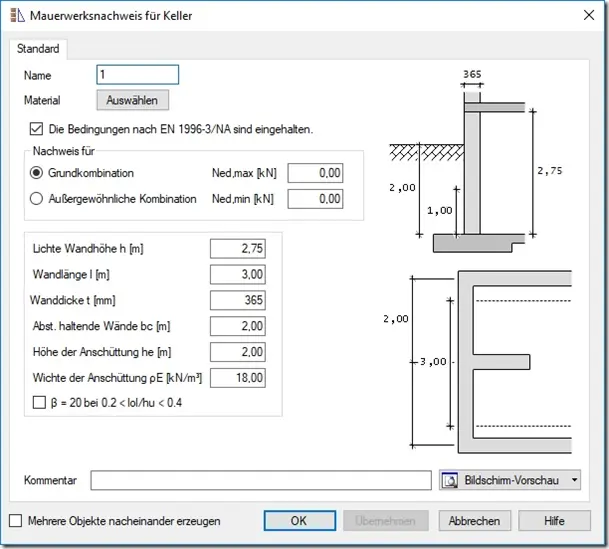Select Außergewöhnliche Kombination radio option

[x=36, y=199]
